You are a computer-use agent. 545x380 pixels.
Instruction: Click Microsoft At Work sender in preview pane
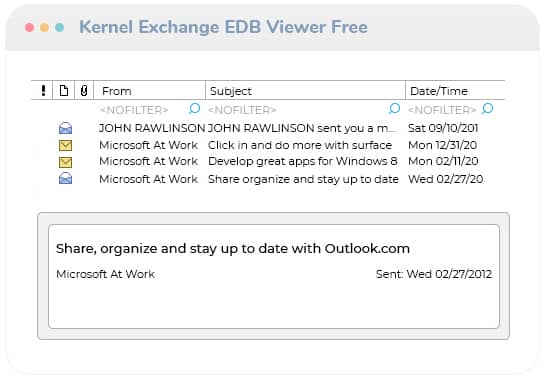coord(105,274)
